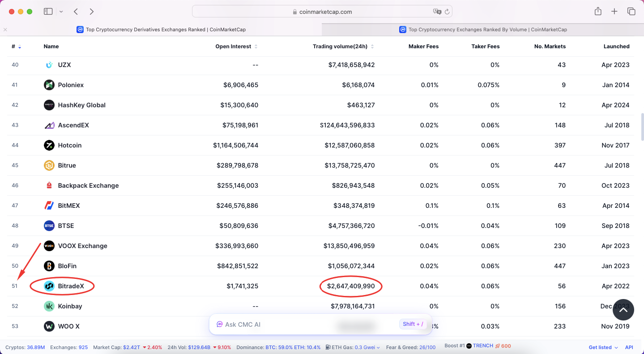Click the Hotcoin exchange logo icon
Image resolution: width=644 pixels, height=354 pixels.
49,145
